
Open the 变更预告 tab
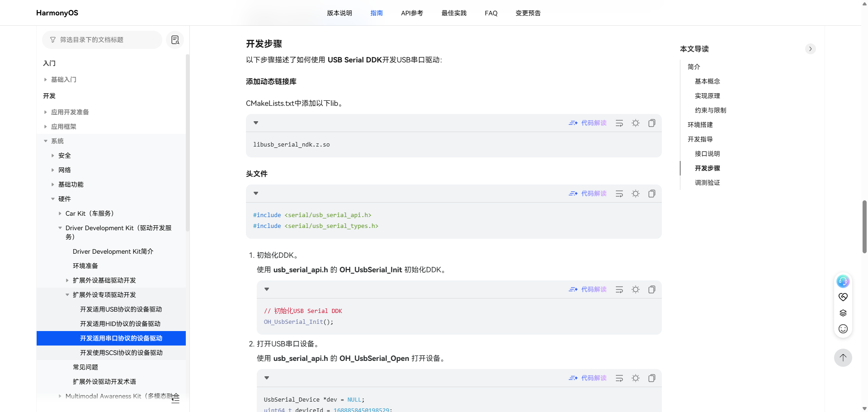(528, 13)
